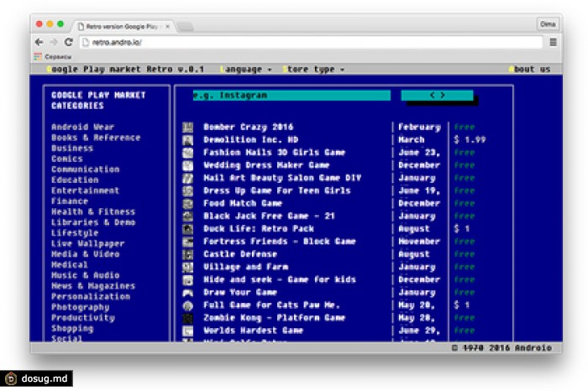Click the Draw Your Game title

(240, 293)
